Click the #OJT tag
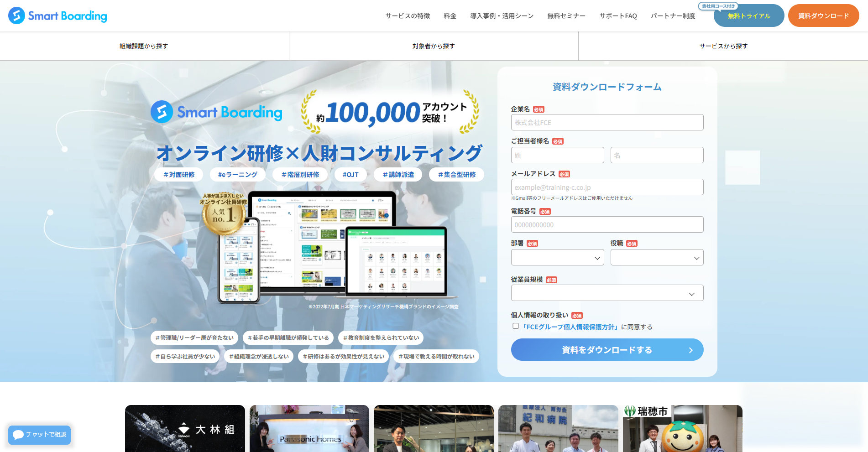 [350, 175]
